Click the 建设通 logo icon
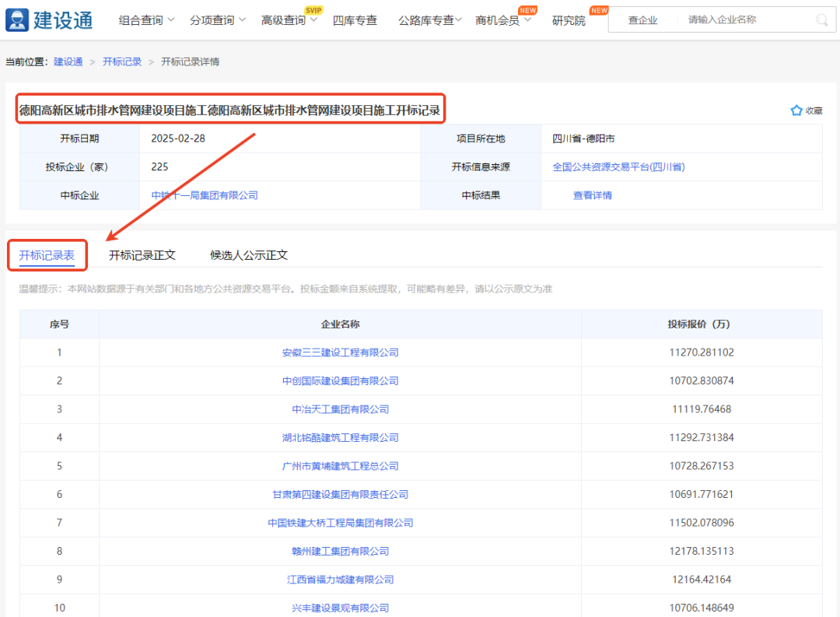 [x=17, y=20]
